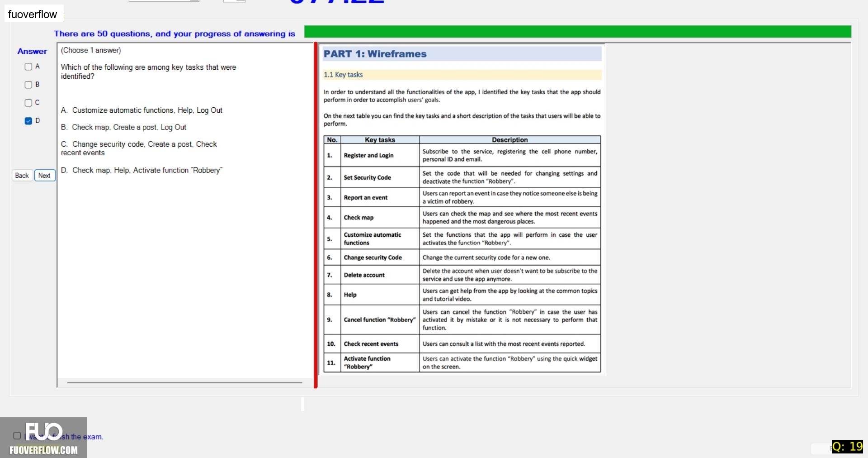868x458 pixels.
Task: Click the '1.1 Key tasks' subheading
Action: [343, 75]
